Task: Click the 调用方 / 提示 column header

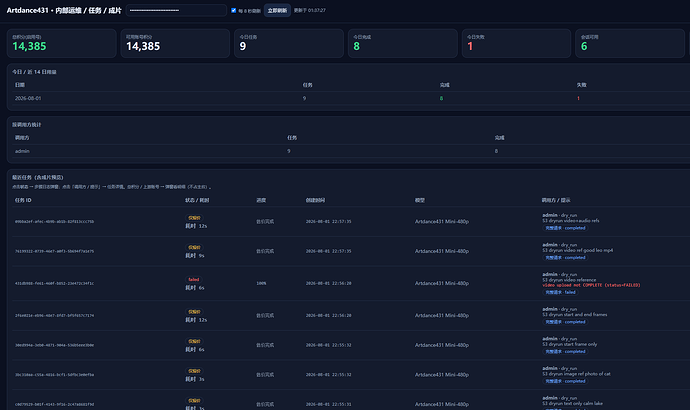Action: point(556,200)
